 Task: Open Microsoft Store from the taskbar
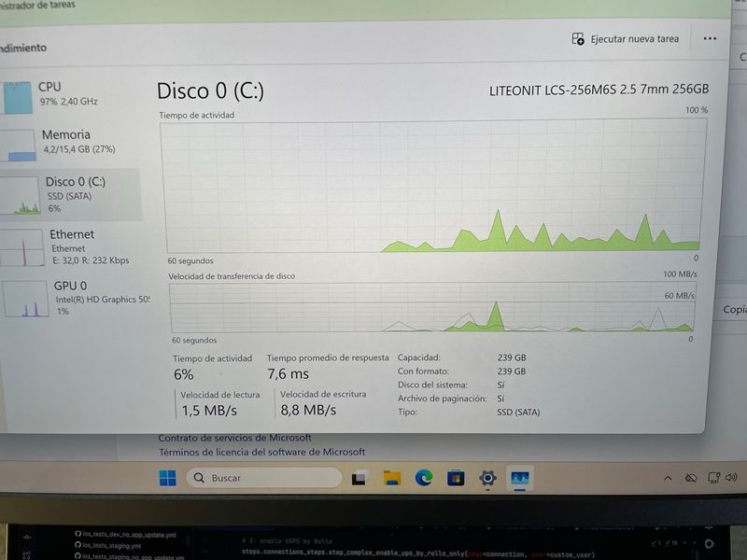pyautogui.click(x=456, y=478)
